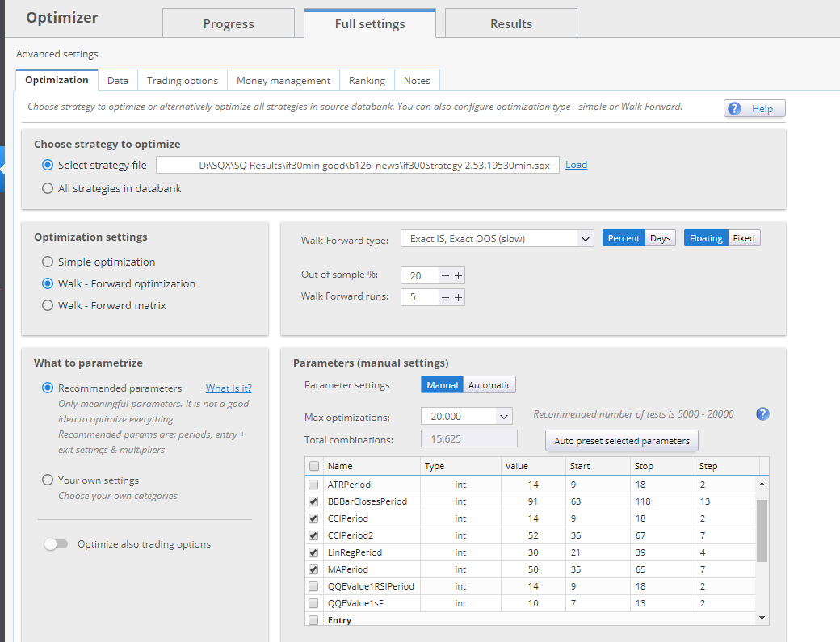Click the Total combinations field
The width and height of the screenshot is (840, 642).
coord(468,438)
